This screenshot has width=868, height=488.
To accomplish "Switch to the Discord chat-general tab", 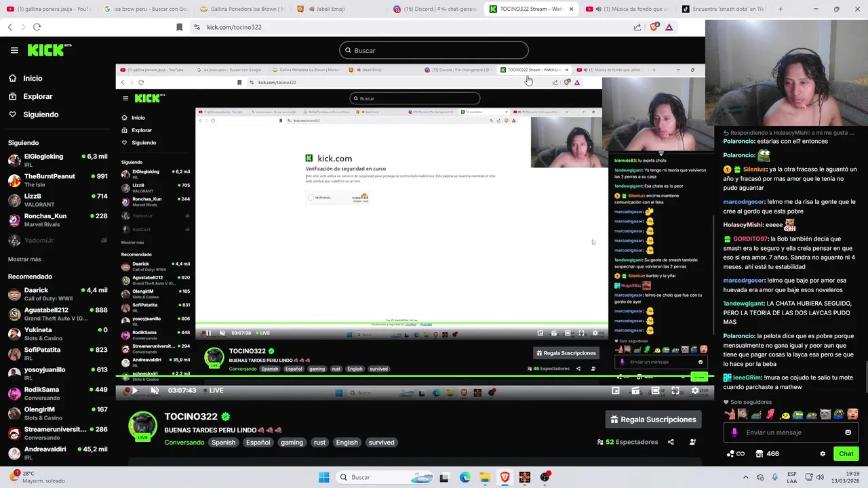I will (x=435, y=9).
